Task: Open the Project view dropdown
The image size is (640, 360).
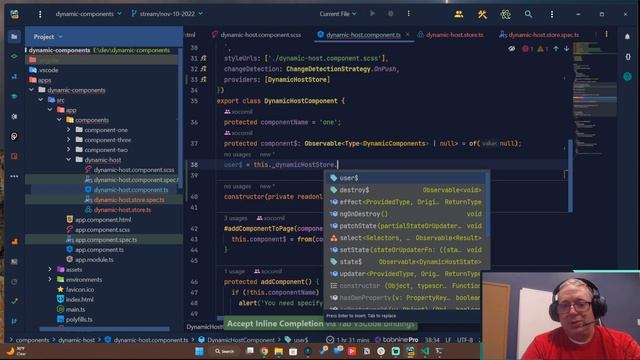Action: click(x=48, y=37)
